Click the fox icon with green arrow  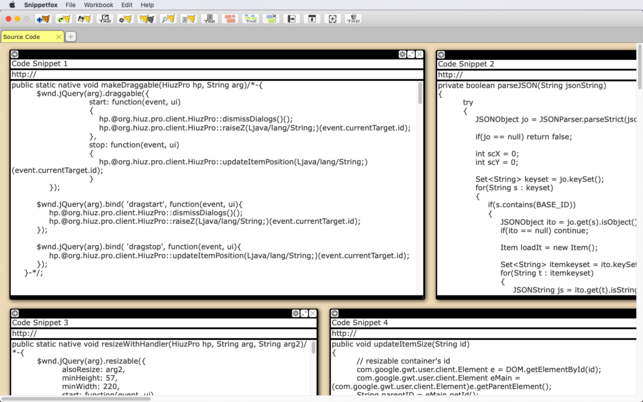[x=64, y=19]
